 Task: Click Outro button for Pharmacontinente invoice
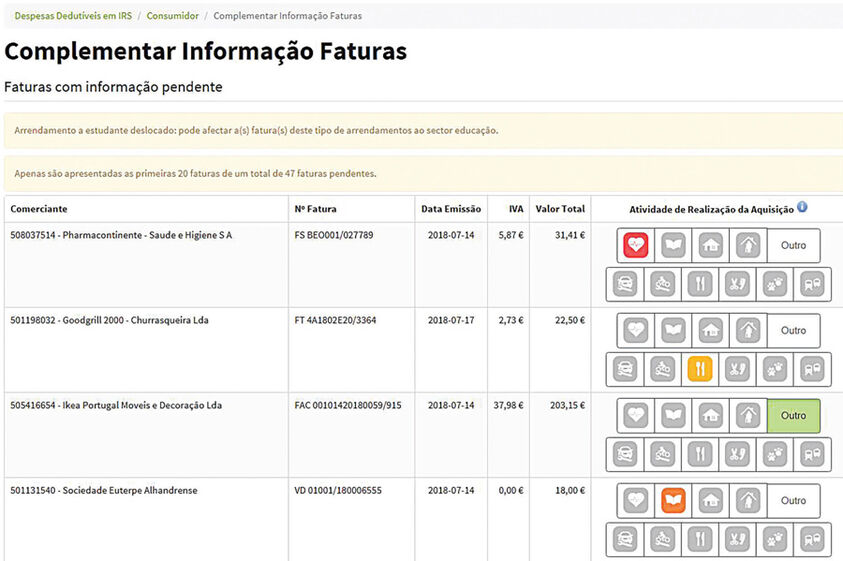[793, 245]
